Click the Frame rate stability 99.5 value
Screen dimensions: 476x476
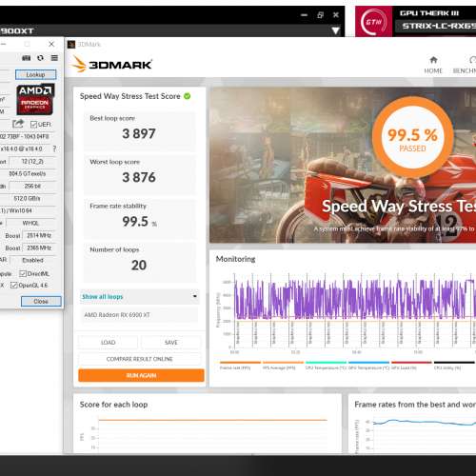click(x=135, y=221)
